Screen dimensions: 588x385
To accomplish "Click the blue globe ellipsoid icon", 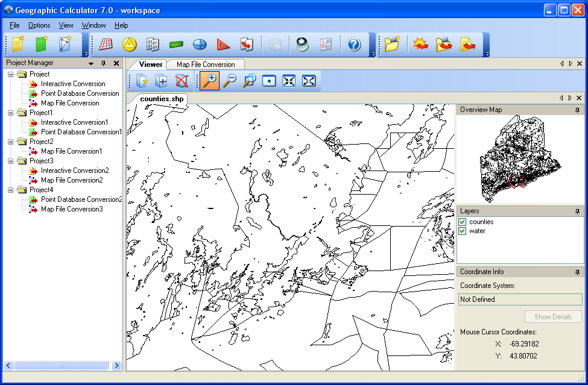I will tap(200, 45).
